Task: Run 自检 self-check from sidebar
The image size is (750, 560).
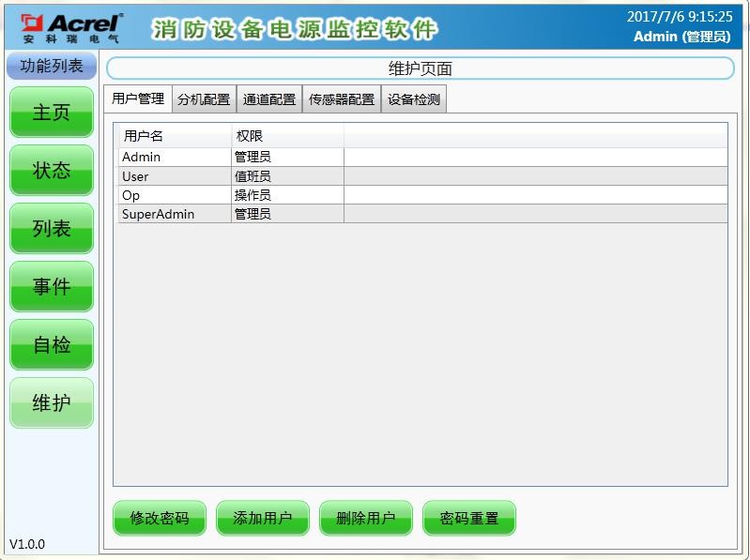Action: coord(52,344)
